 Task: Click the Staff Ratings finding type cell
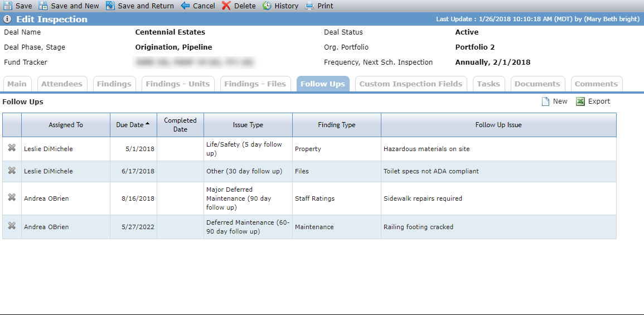[x=337, y=198]
